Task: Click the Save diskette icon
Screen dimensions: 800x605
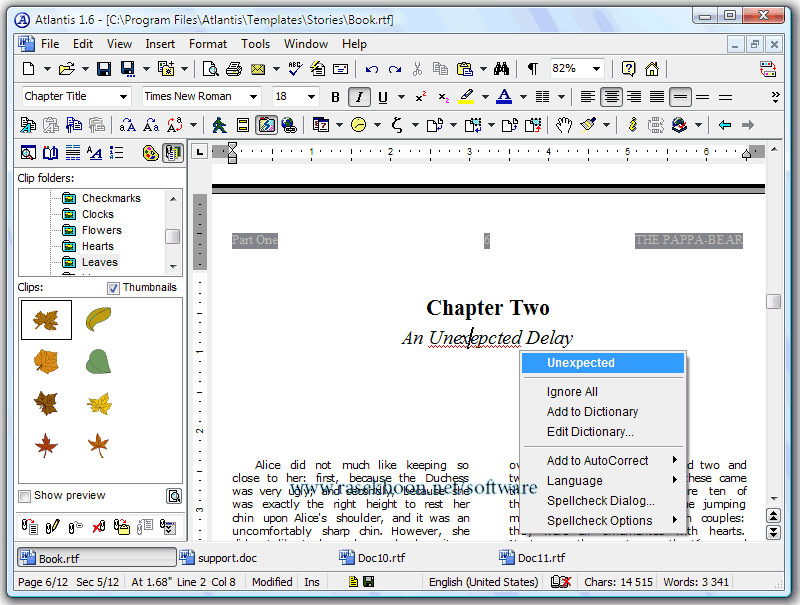Action: coord(104,68)
